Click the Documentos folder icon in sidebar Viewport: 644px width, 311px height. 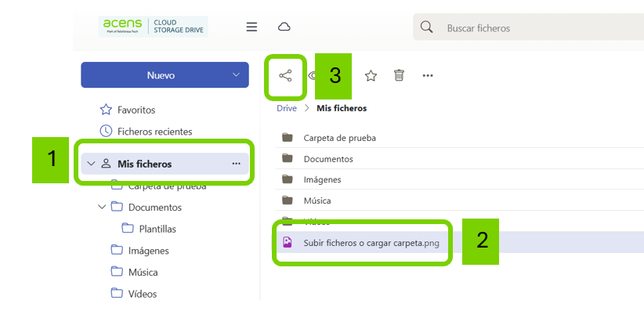tap(117, 207)
